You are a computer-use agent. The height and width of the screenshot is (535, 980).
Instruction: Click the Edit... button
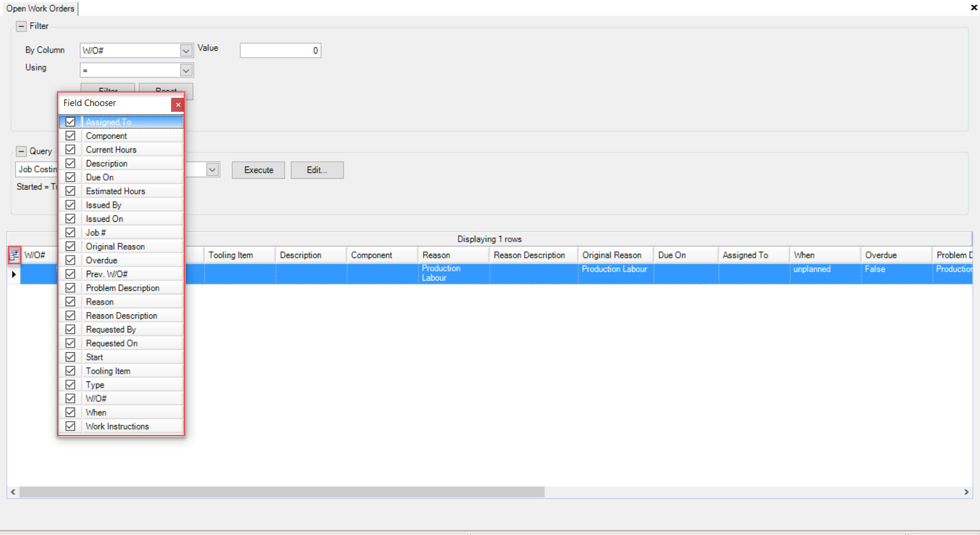317,170
